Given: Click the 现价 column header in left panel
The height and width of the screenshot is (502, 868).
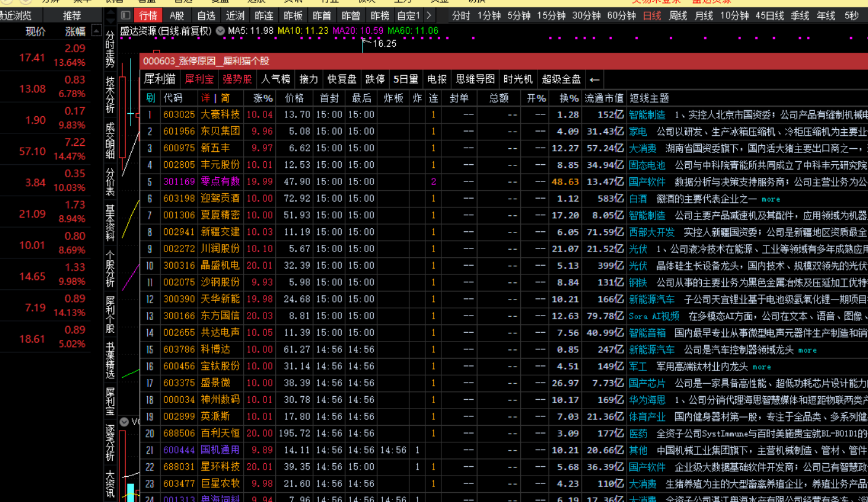Looking at the screenshot, I should click(x=35, y=31).
